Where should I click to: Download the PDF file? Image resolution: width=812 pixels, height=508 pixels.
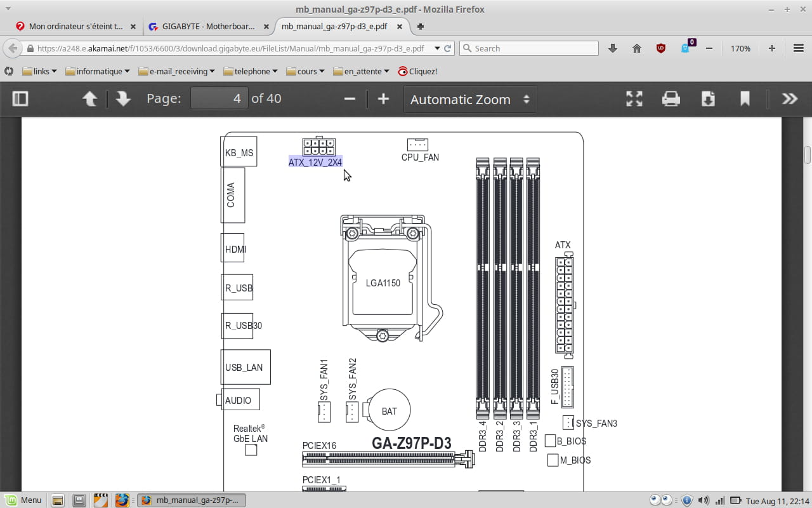pos(708,98)
